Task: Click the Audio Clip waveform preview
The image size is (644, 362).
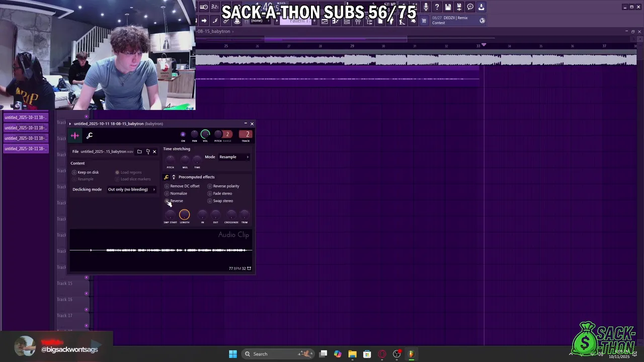Action: pyautogui.click(x=161, y=250)
